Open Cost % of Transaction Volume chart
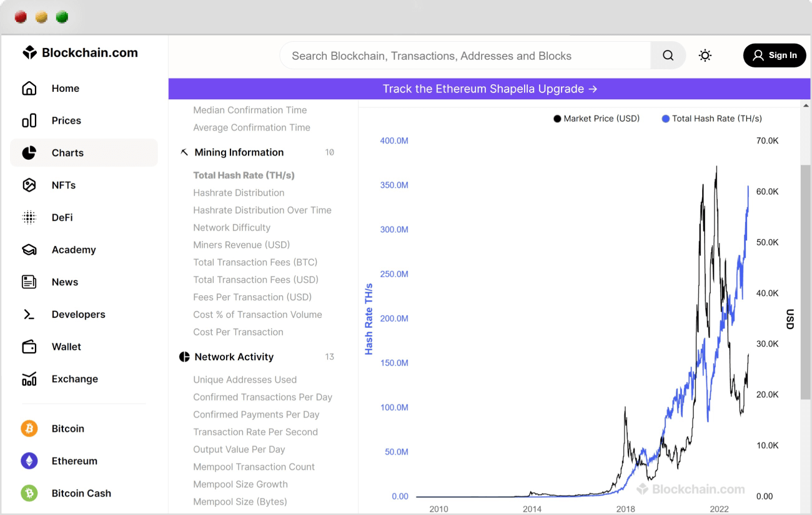This screenshot has width=812, height=515. click(x=257, y=315)
